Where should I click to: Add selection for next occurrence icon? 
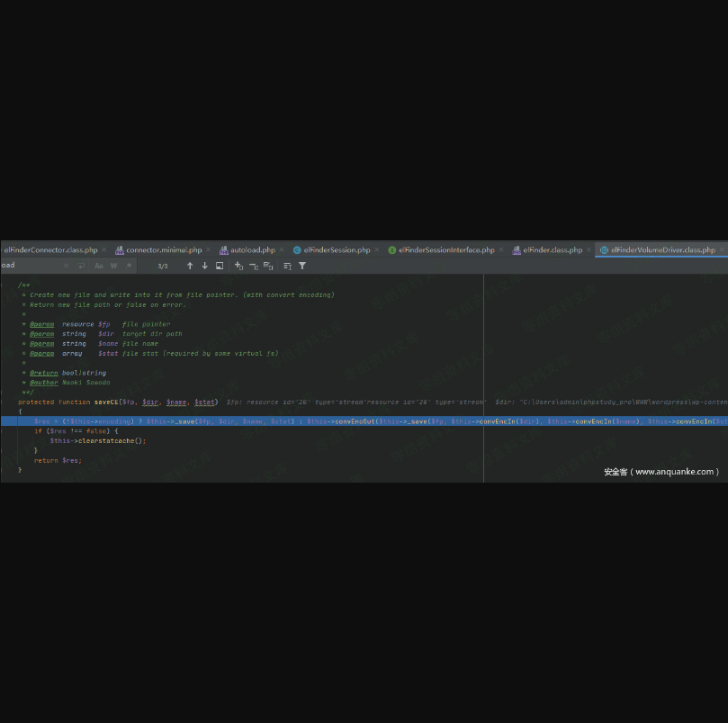(238, 266)
